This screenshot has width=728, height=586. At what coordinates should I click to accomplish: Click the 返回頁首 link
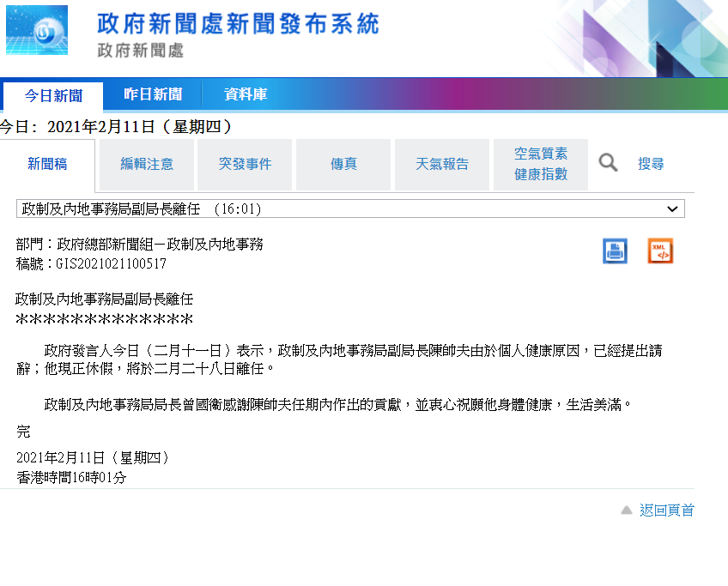tap(666, 510)
